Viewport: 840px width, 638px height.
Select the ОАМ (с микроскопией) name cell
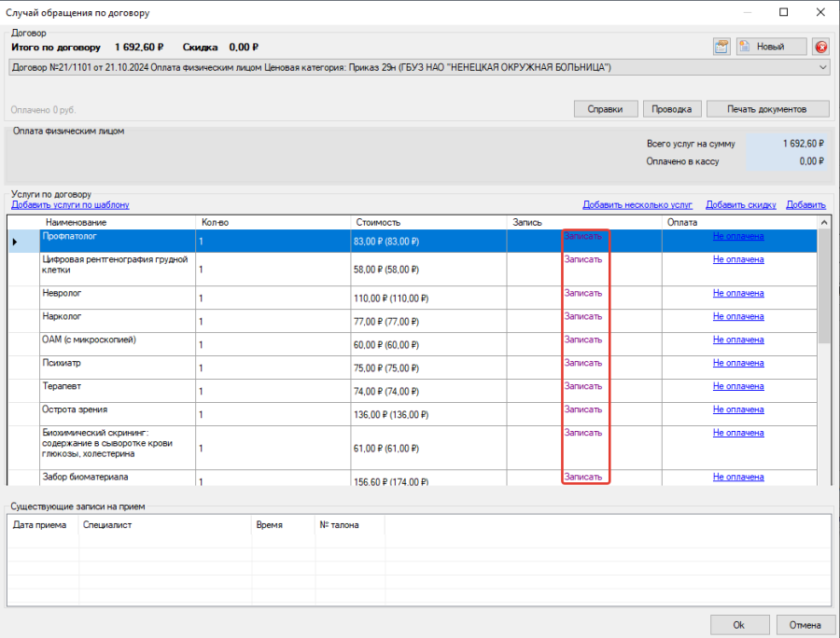click(x=118, y=345)
